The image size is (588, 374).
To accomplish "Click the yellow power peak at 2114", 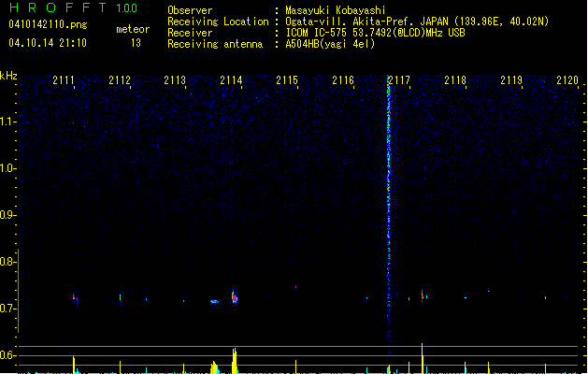I will (x=235, y=361).
